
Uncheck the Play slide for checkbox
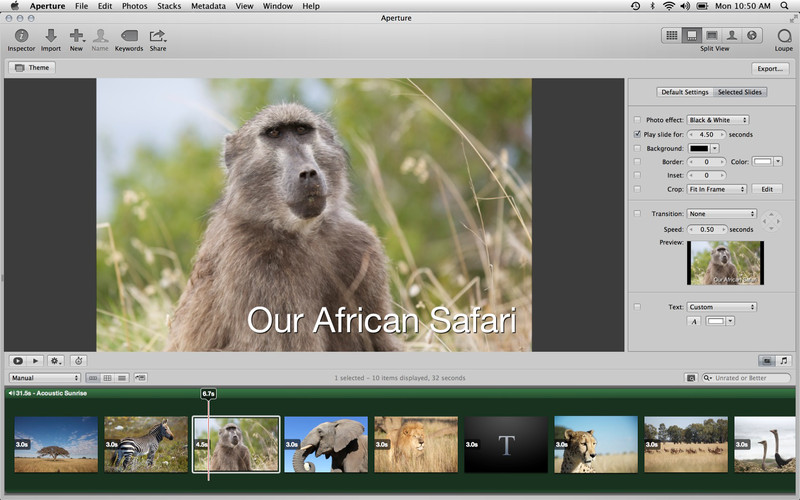(x=638, y=134)
